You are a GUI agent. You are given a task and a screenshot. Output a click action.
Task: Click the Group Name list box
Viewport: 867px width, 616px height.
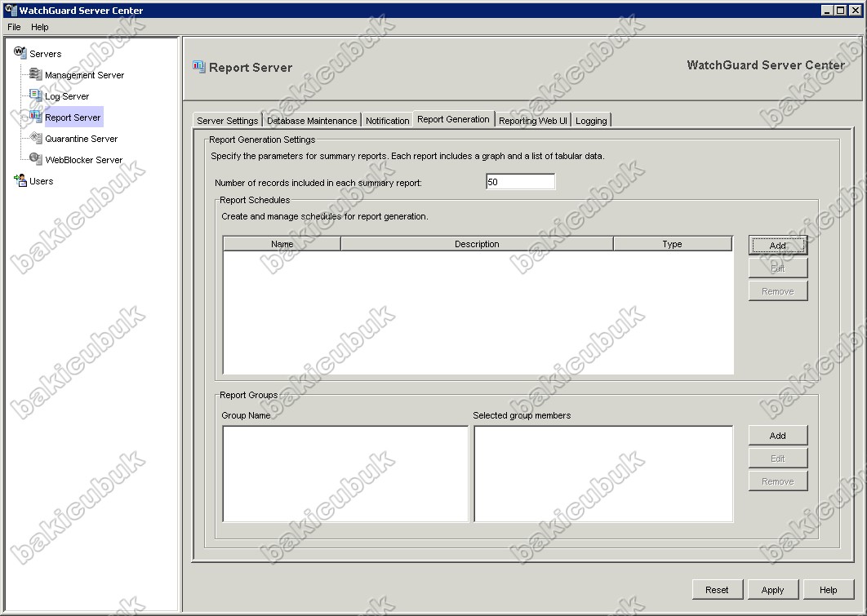click(x=345, y=474)
